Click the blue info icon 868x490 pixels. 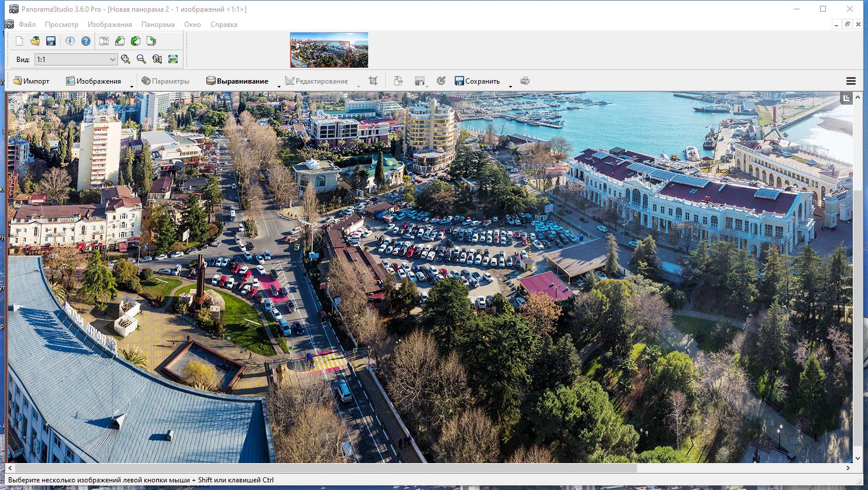click(70, 41)
